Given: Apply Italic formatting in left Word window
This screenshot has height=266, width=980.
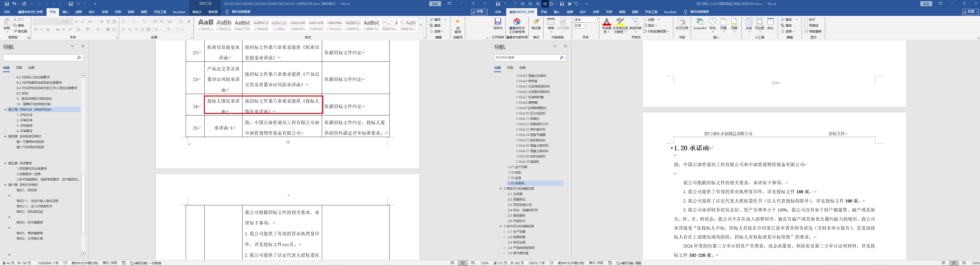Looking at the screenshot, I should [x=42, y=29].
